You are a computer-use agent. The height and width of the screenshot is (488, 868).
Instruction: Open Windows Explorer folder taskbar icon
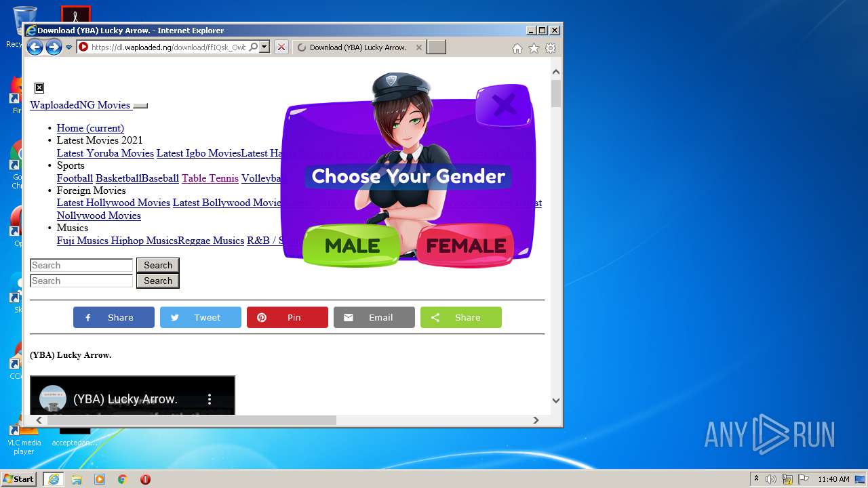click(77, 479)
